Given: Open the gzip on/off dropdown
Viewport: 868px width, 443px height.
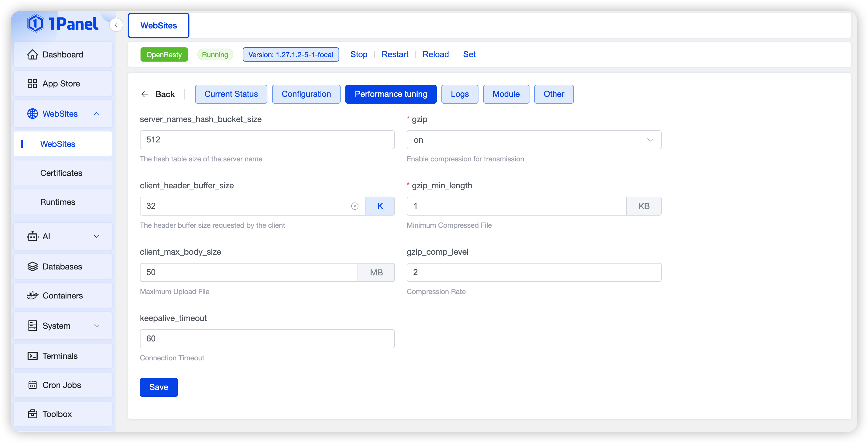Looking at the screenshot, I should coord(533,140).
